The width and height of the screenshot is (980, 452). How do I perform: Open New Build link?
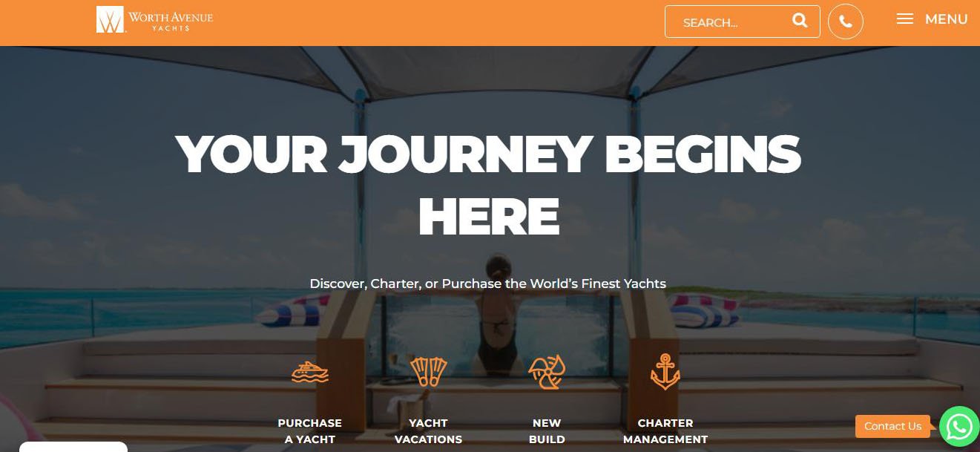[547, 431]
